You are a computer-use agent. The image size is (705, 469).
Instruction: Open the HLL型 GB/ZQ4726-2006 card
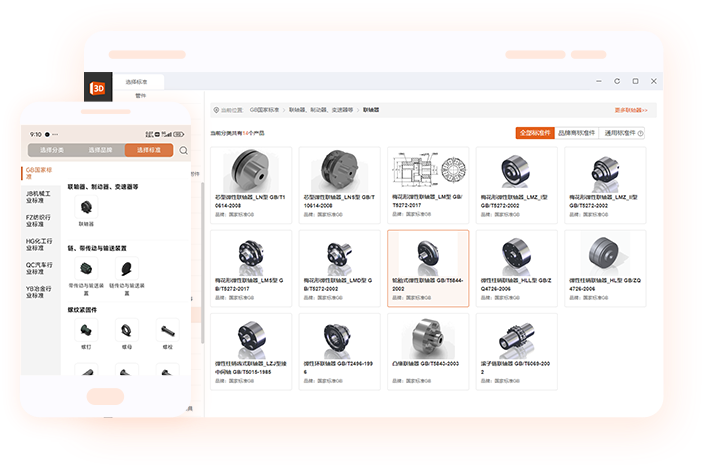(x=517, y=268)
